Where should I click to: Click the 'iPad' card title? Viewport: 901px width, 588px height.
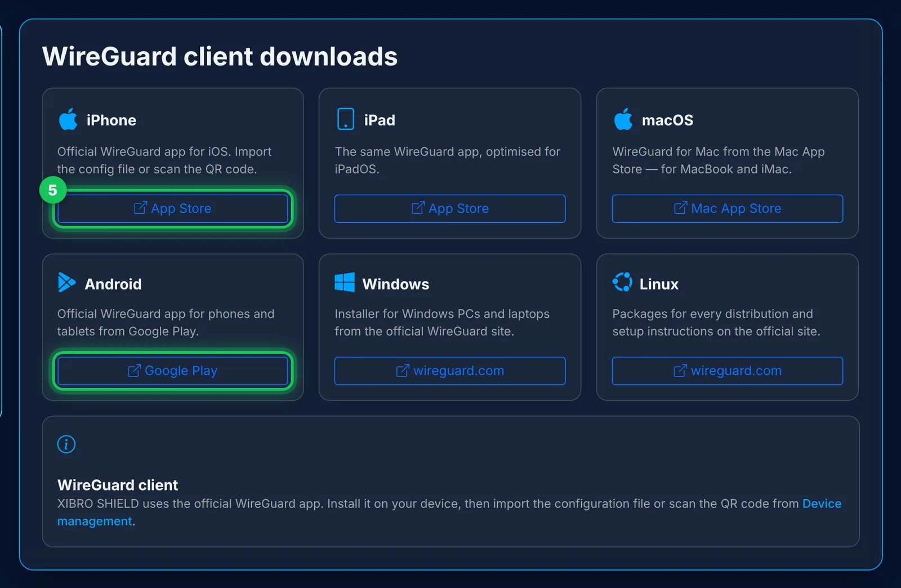380,120
